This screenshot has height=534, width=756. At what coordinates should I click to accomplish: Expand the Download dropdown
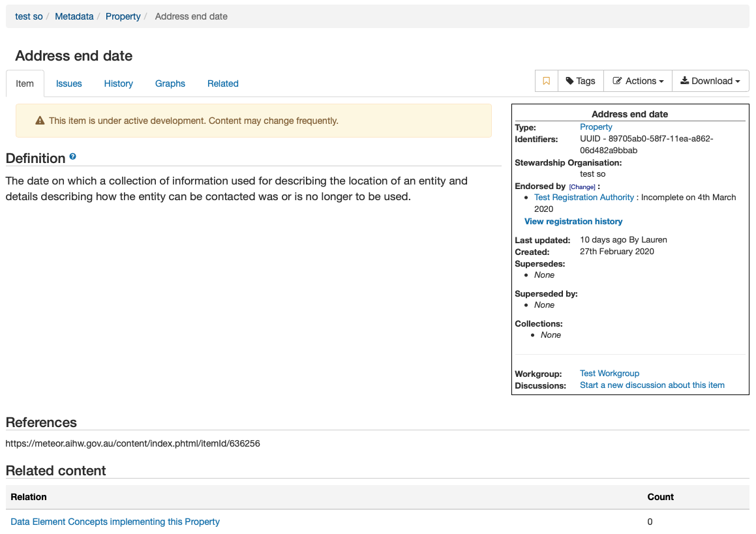coord(710,81)
